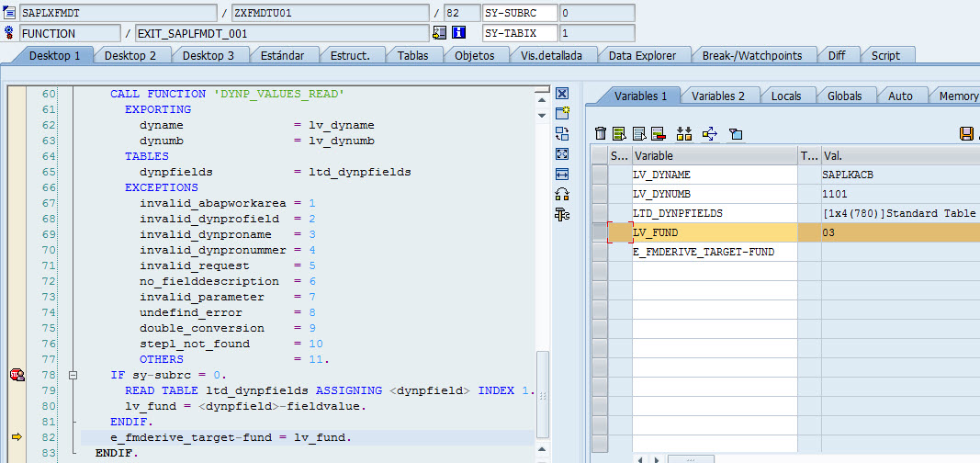Viewport: 980px width, 463px height.
Task: Click the funnel filter icon in variables toolbar
Action: [736, 134]
